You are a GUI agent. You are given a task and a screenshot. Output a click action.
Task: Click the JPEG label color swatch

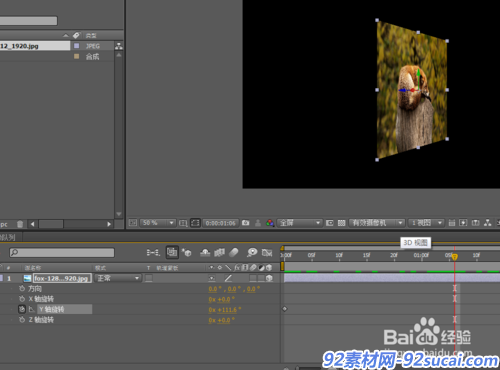point(76,46)
